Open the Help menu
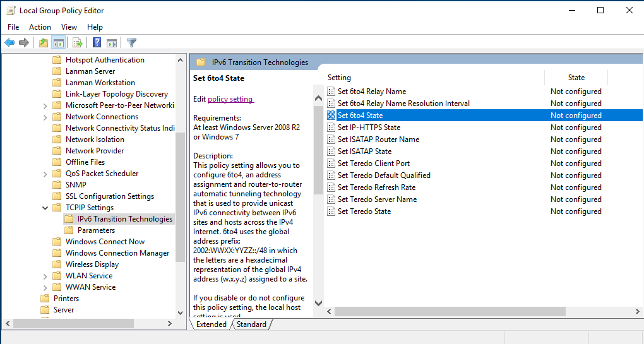This screenshot has height=344, width=644. (x=95, y=27)
